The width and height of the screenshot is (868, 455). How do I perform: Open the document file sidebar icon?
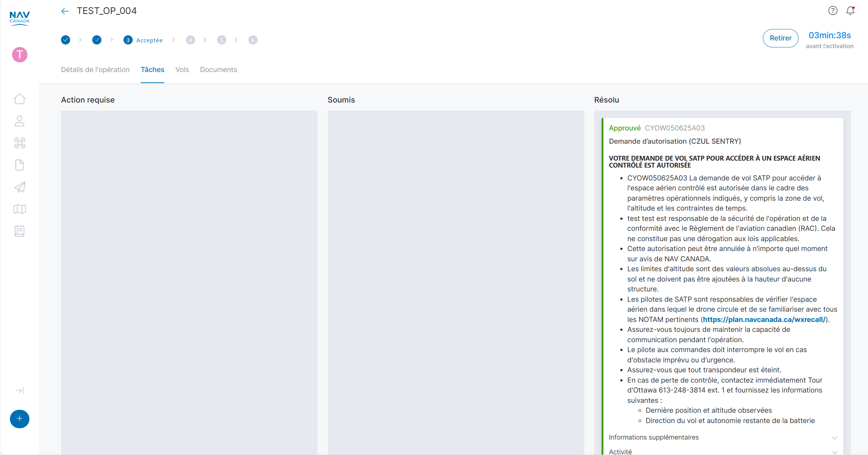pos(19,165)
